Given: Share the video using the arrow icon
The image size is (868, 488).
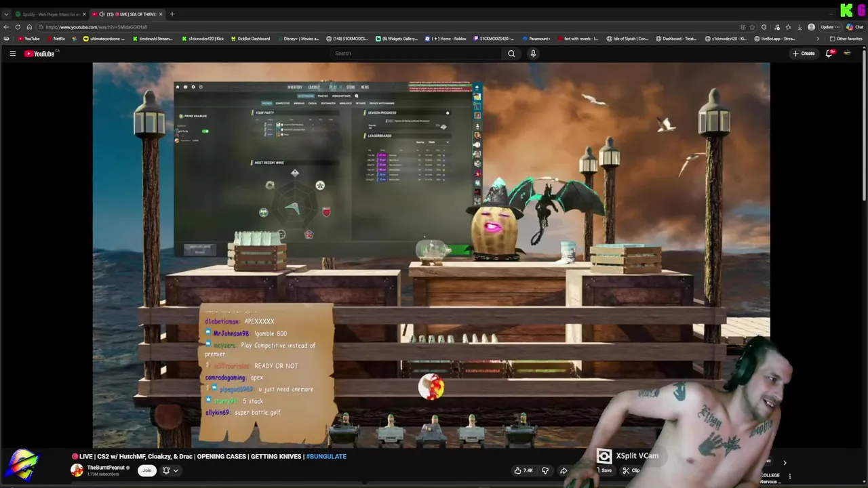Looking at the screenshot, I should pyautogui.click(x=564, y=470).
